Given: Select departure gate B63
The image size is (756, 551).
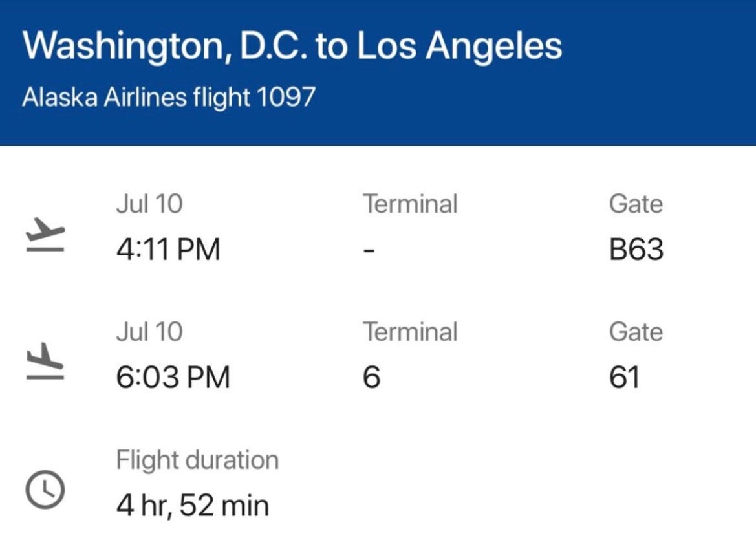Looking at the screenshot, I should pyautogui.click(x=636, y=249).
